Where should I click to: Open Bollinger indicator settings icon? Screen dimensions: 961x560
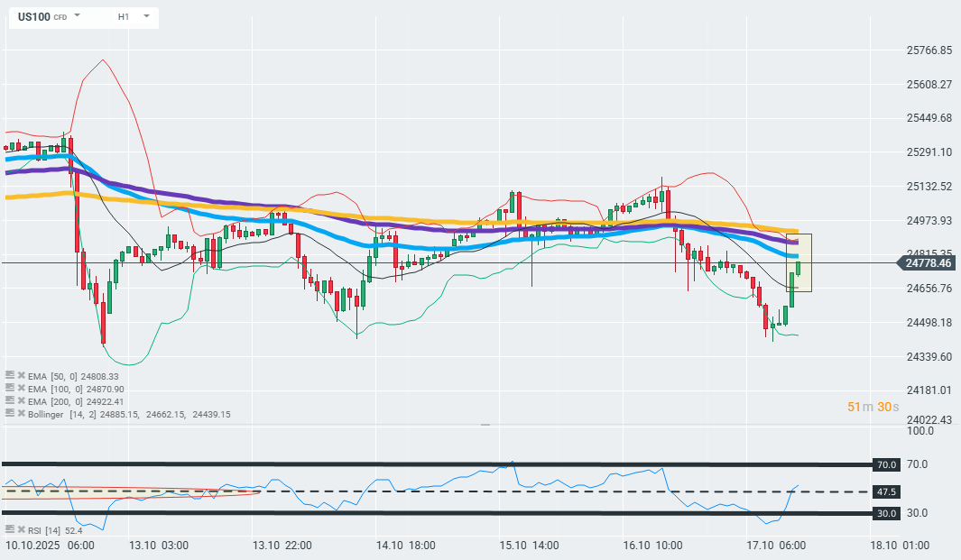point(10,413)
